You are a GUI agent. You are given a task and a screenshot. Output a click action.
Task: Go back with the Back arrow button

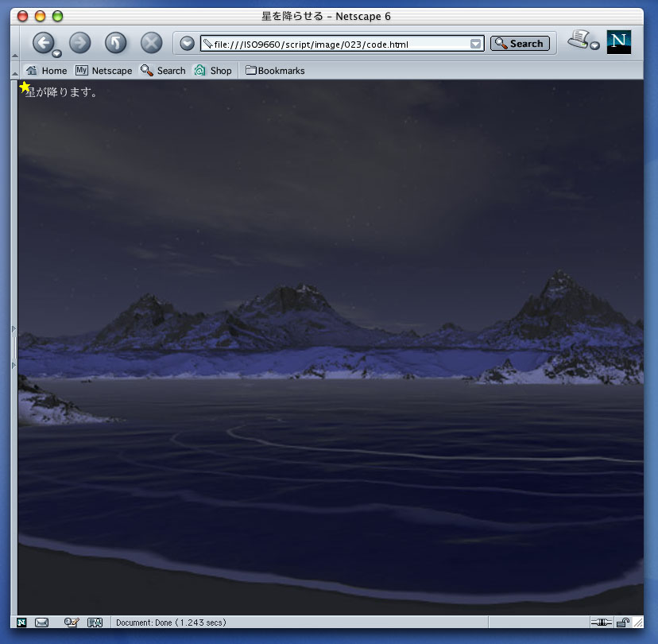coord(43,42)
